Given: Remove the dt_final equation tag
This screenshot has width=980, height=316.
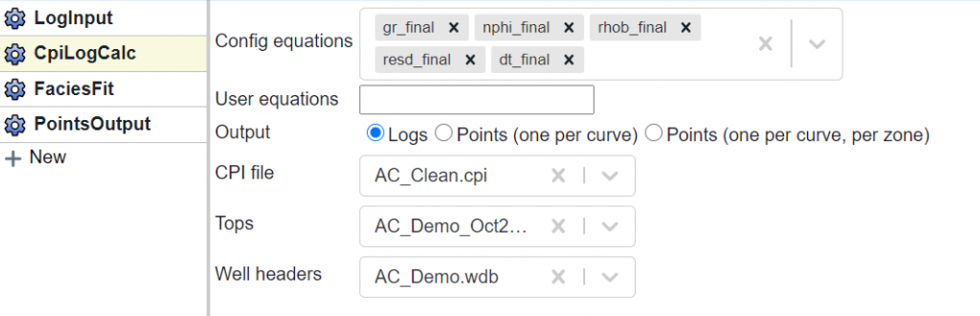Looking at the screenshot, I should 568,60.
